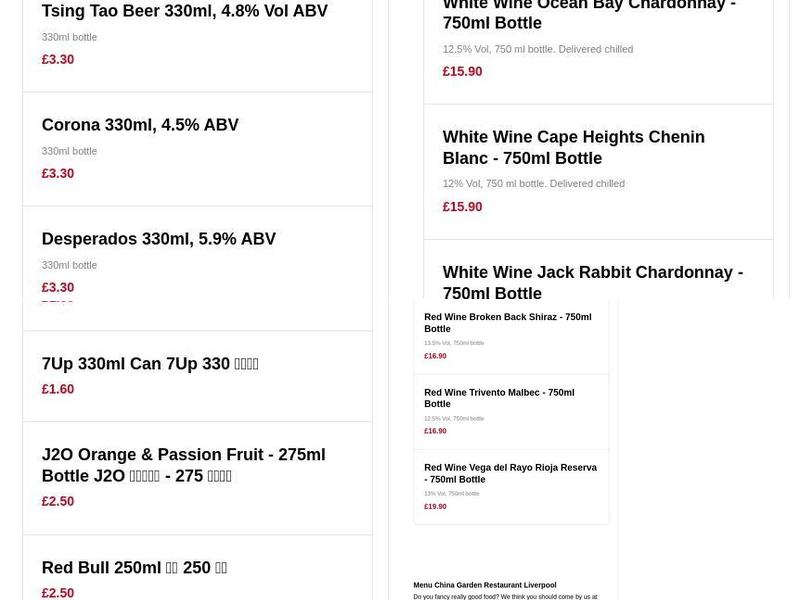Click the £15.90 price under Cape Heights Chenin Blanc
The width and height of the screenshot is (800, 600).
point(462,207)
